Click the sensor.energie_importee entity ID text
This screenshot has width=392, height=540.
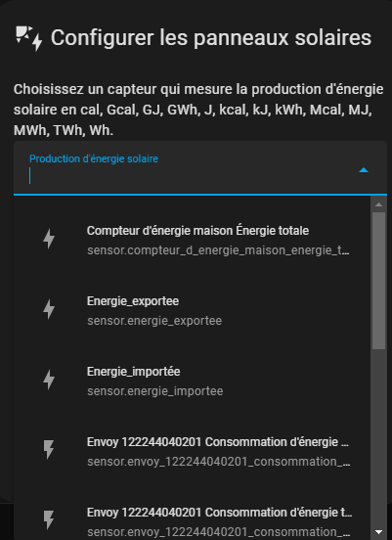click(x=155, y=391)
